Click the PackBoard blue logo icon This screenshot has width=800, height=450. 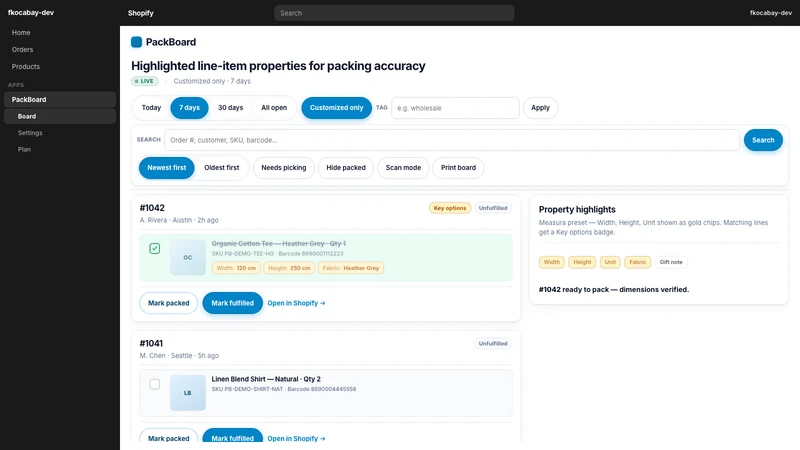pos(136,42)
